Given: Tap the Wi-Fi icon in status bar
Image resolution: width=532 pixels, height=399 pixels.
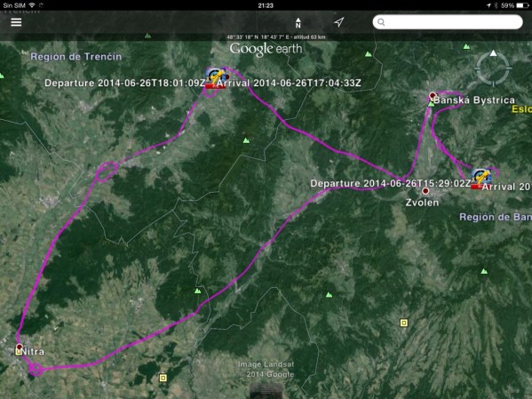Looking at the screenshot, I should pyautogui.click(x=32, y=5).
